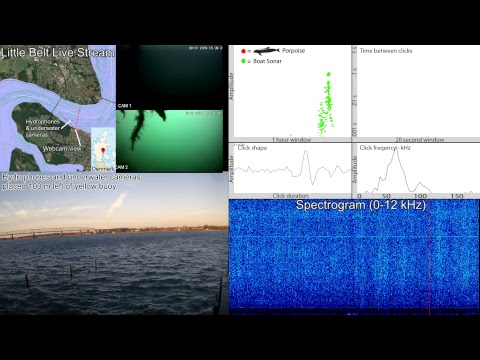The image size is (480, 360).
Task: Click the CAM 1 timestamp overlay
Action: [x=205, y=48]
